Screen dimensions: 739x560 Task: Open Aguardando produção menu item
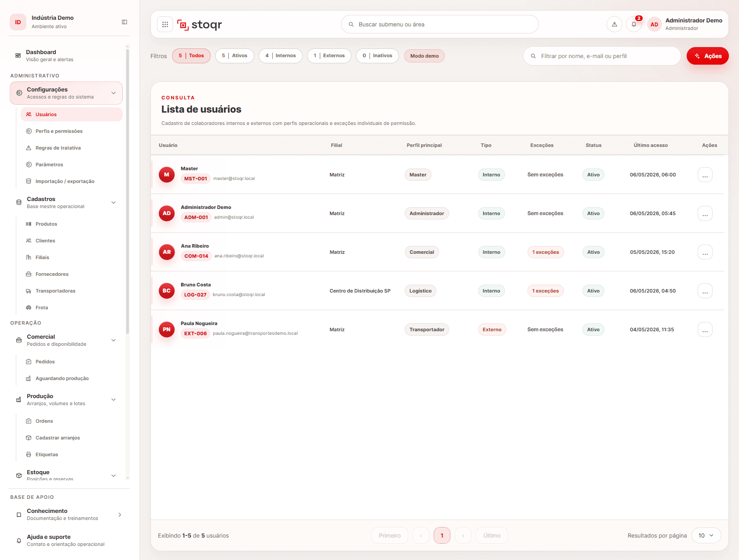point(72,378)
